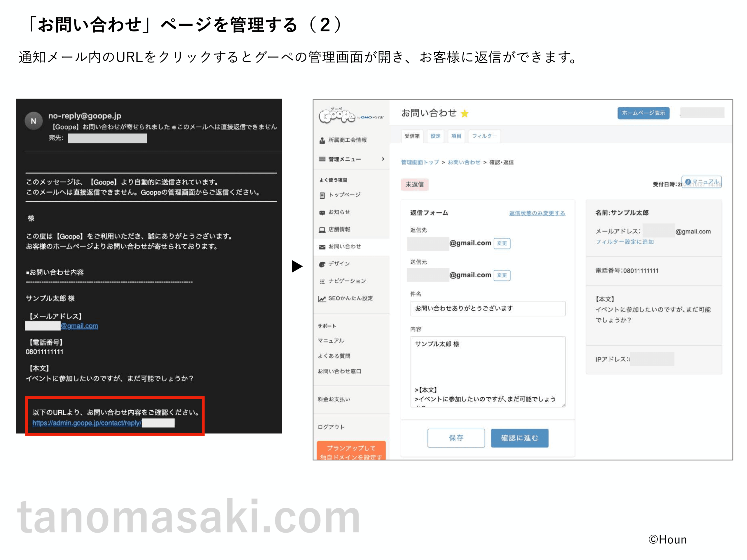Click the 確認・返信 breadcrumb text
Image resolution: width=747 pixels, height=560 pixels.
tap(501, 162)
